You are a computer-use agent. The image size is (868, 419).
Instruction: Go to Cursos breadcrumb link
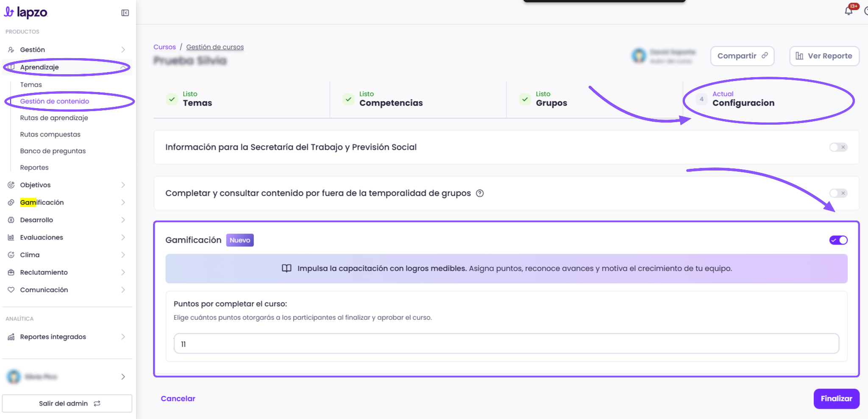tap(164, 47)
